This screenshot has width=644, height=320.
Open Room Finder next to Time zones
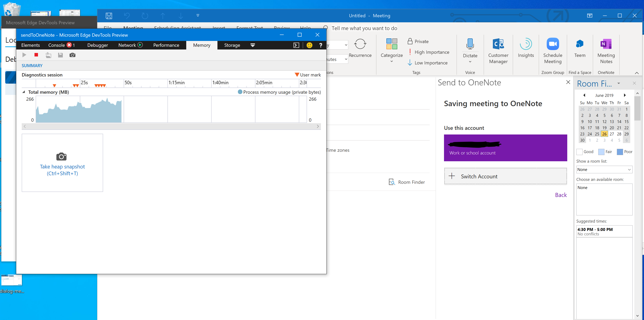pos(407,182)
